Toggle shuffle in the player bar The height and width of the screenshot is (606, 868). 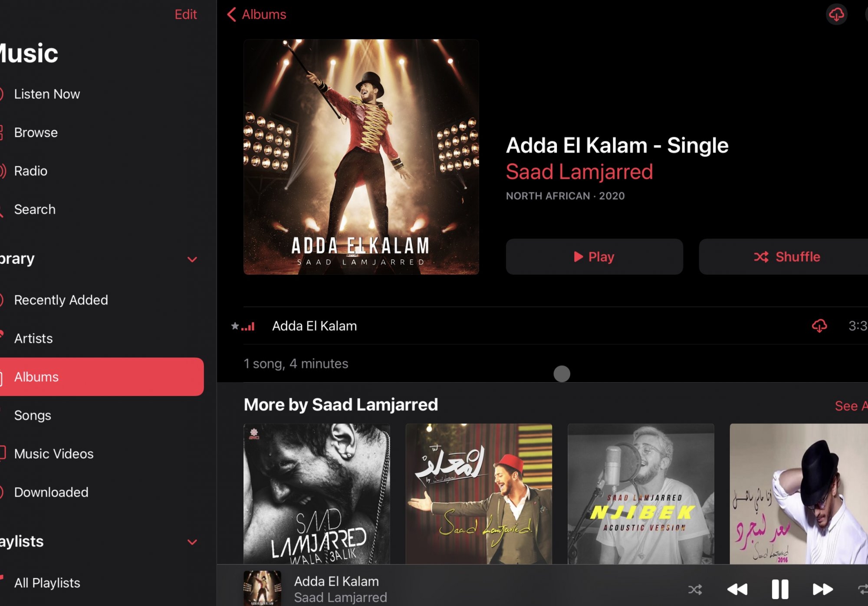(695, 590)
